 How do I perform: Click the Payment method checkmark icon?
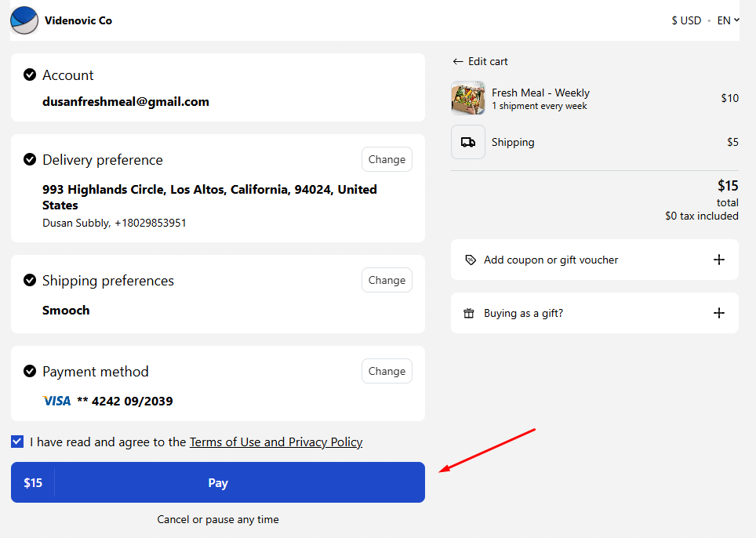click(30, 371)
